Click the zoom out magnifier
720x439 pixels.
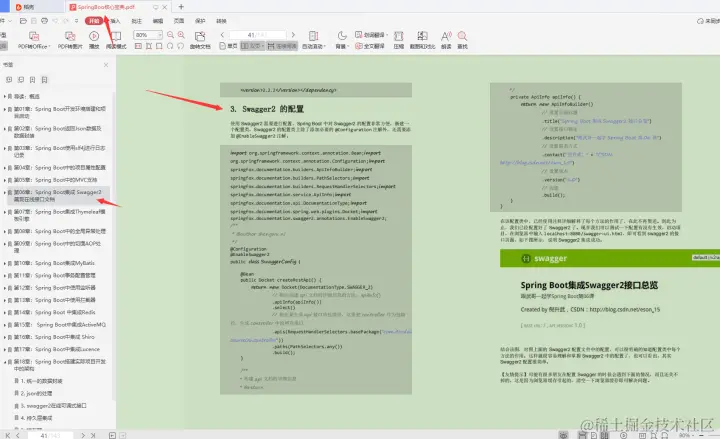pyautogui.click(x=170, y=35)
